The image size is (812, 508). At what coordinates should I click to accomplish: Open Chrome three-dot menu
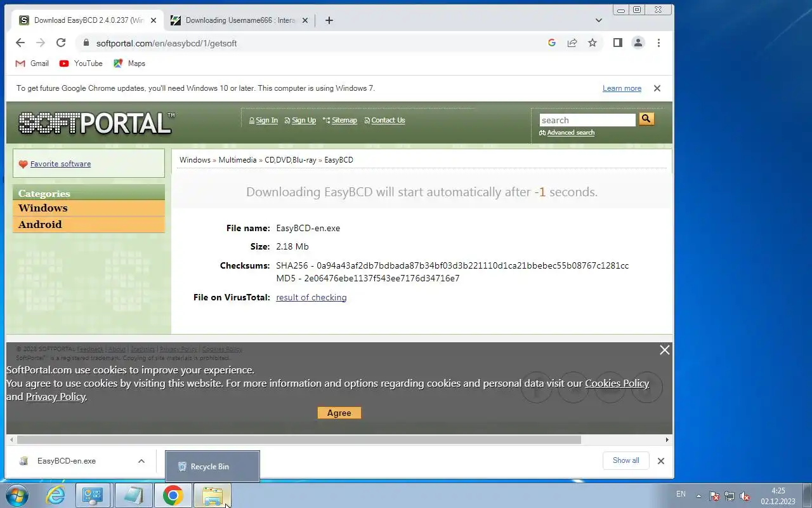tap(658, 43)
